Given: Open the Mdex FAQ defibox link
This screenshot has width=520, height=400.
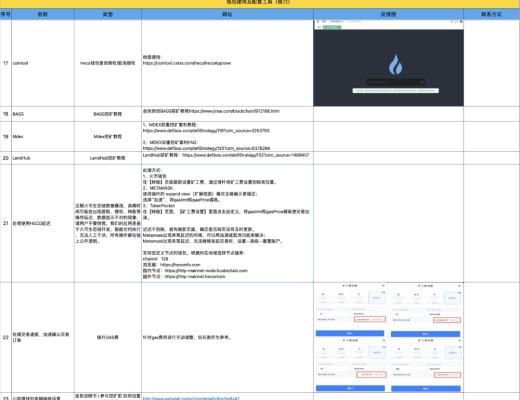Looking at the screenshot, I should pos(206,148).
